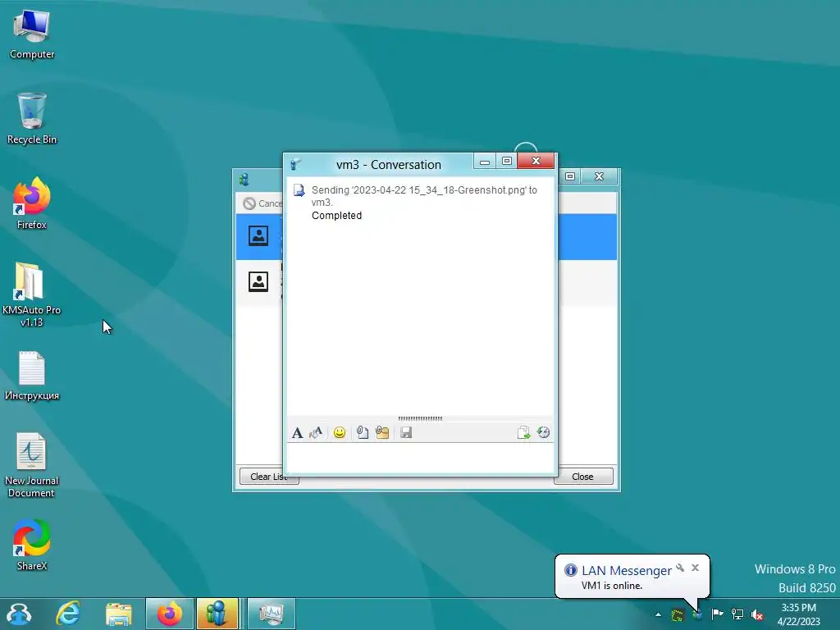Open the Font tool in Conversation toolbar
840x630 pixels.
click(x=297, y=433)
